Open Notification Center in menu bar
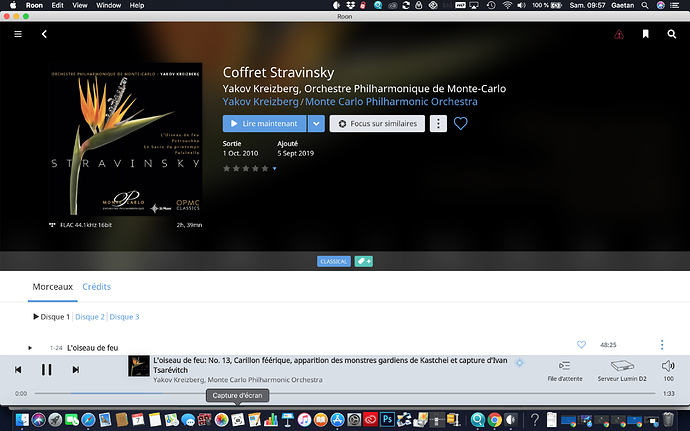This screenshot has width=690, height=431. click(675, 5)
